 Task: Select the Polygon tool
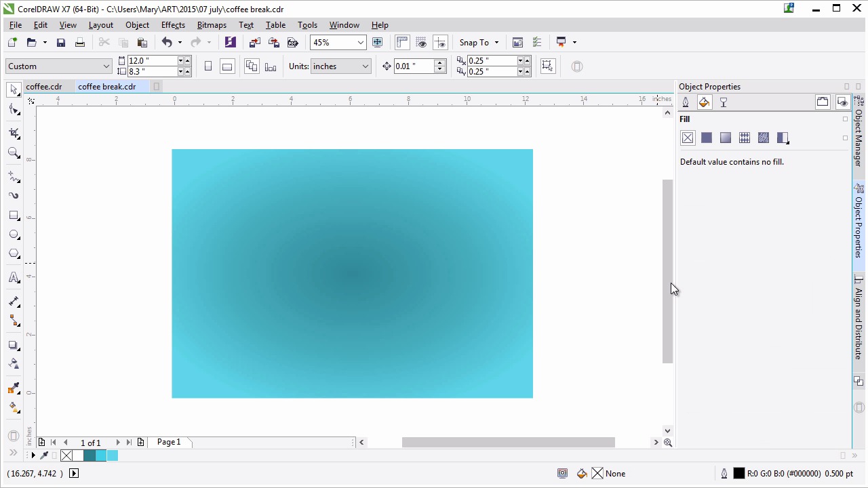pos(14,253)
